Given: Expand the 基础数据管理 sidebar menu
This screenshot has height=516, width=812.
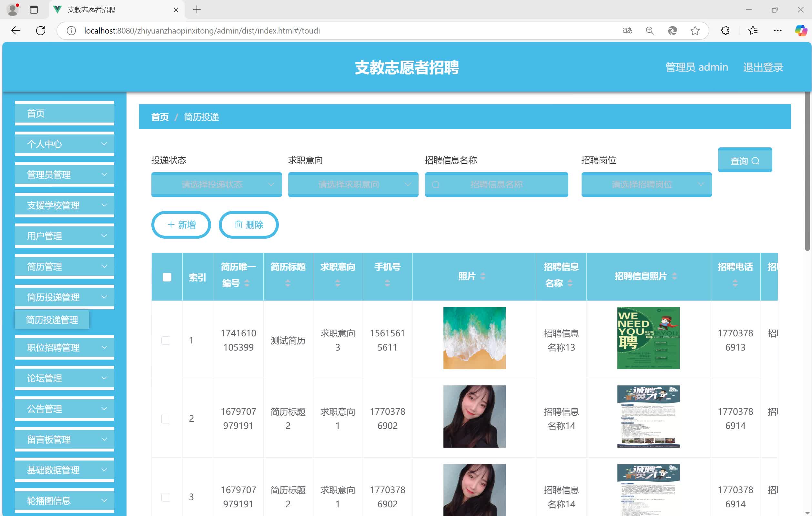Looking at the screenshot, I should (x=65, y=470).
